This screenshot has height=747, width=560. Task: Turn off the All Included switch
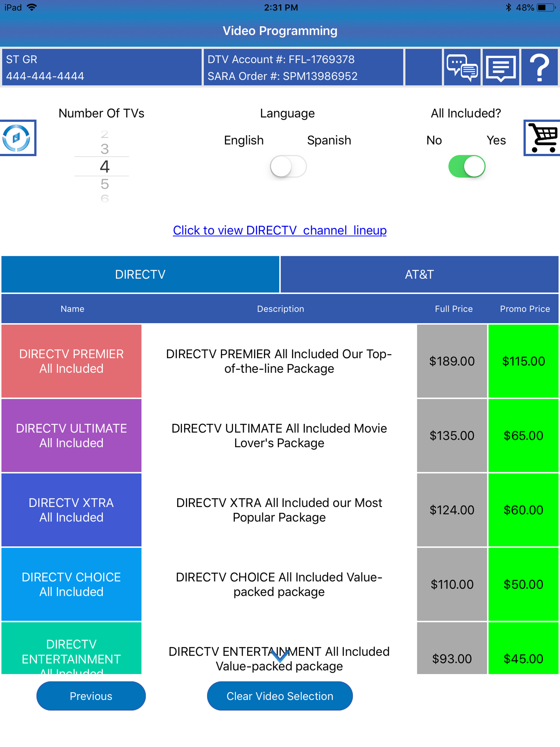point(467,166)
